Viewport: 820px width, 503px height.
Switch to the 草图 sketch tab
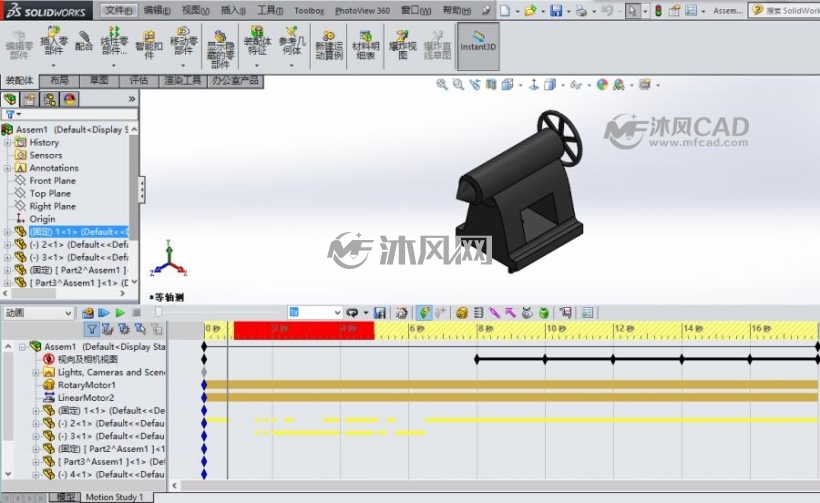click(99, 81)
